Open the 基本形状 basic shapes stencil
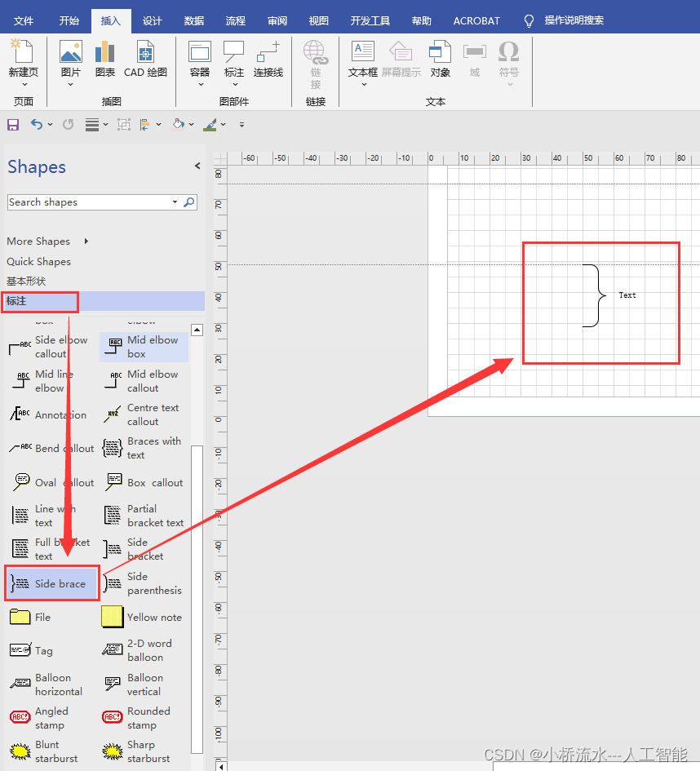The width and height of the screenshot is (700, 771). click(x=26, y=281)
